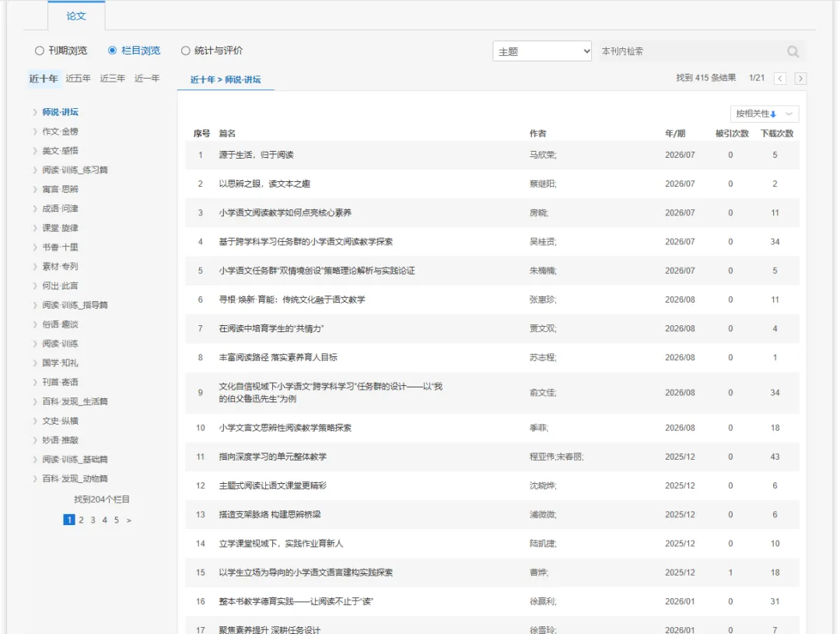Click the 本刊内检索 search input field
Screen dimensions: 840x634
[691, 51]
